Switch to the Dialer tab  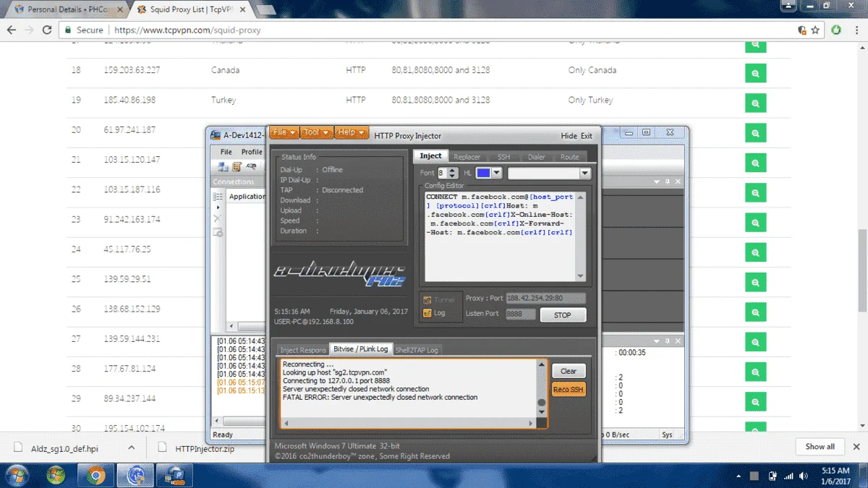[x=537, y=157]
